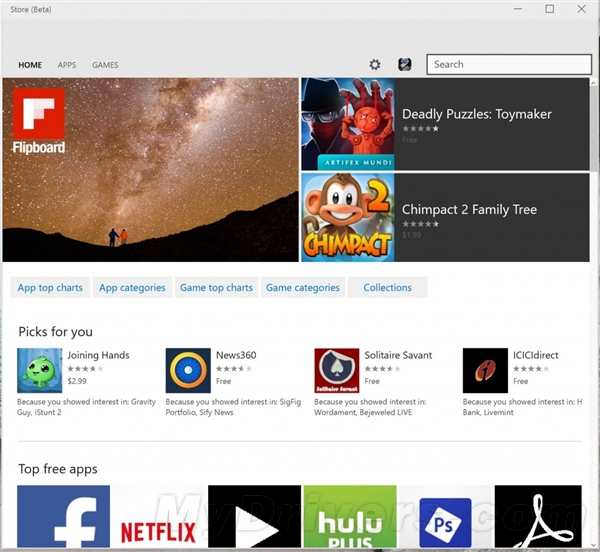The height and width of the screenshot is (552, 600).
Task: Open the Adobe Reader tile
Action: [538, 516]
